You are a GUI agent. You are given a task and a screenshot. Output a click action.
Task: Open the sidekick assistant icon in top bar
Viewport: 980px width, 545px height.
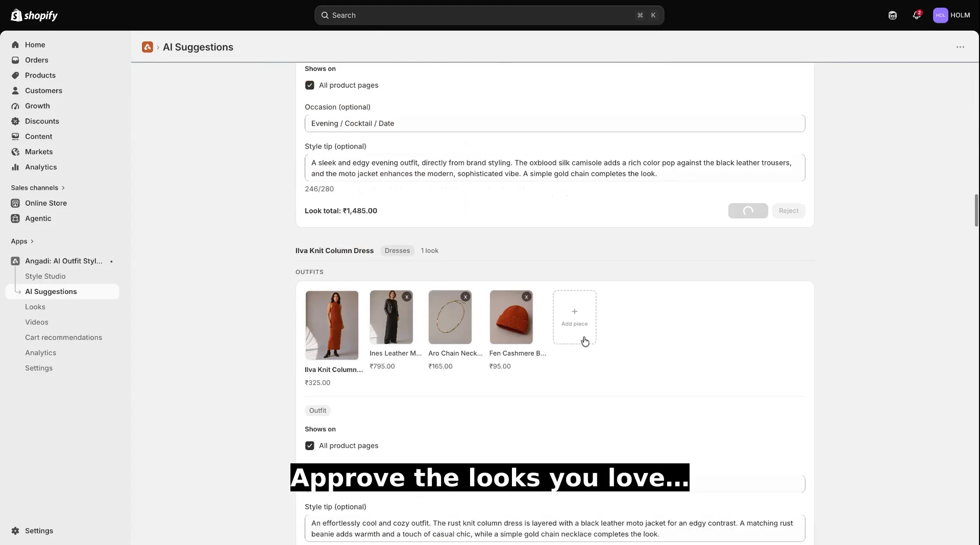pyautogui.click(x=892, y=15)
